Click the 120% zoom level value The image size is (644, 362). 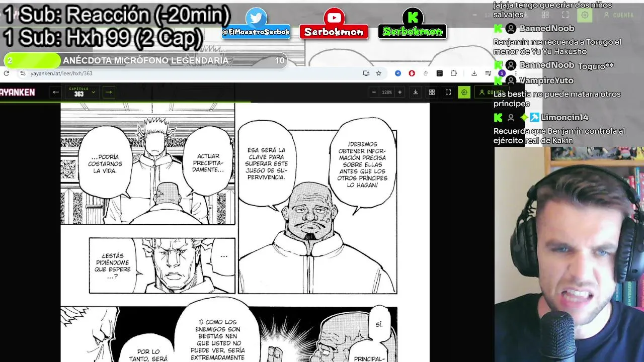click(x=387, y=93)
